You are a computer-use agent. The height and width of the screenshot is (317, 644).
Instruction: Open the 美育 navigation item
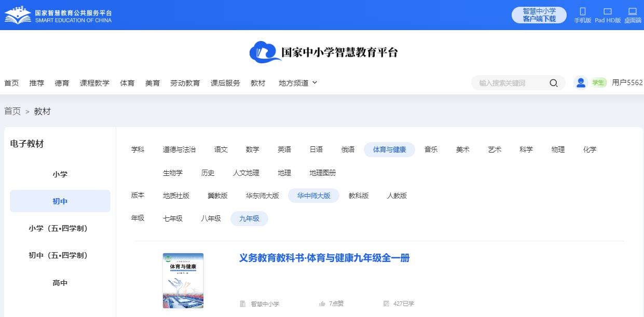(153, 83)
